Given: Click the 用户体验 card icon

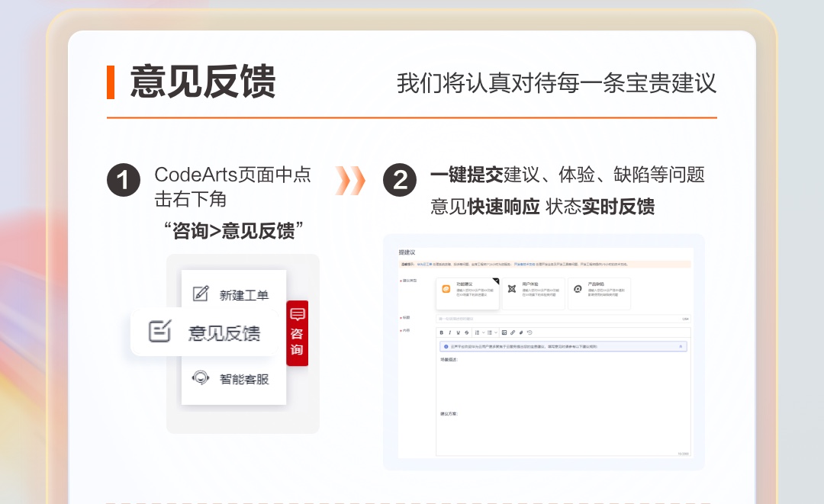Looking at the screenshot, I should pyautogui.click(x=512, y=289).
